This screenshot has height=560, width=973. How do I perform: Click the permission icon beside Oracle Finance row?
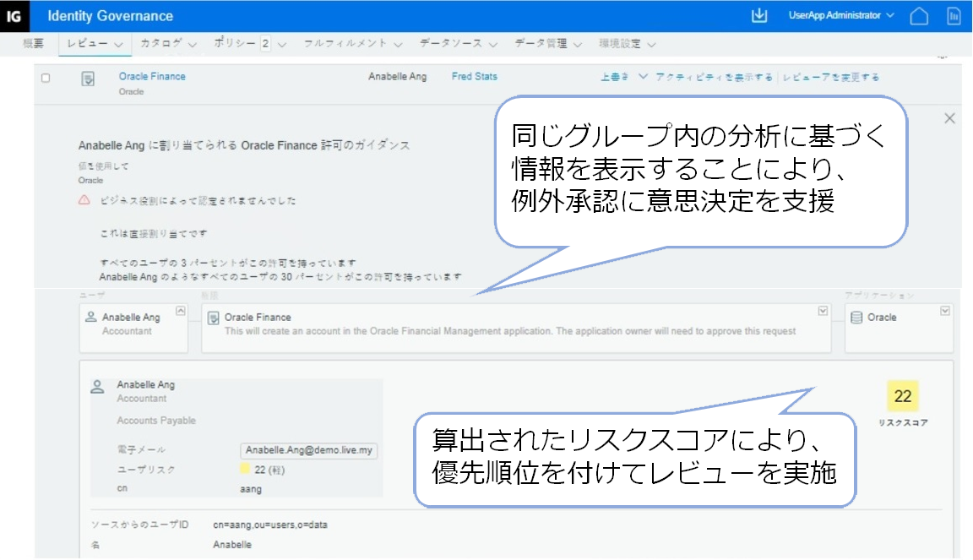(88, 79)
